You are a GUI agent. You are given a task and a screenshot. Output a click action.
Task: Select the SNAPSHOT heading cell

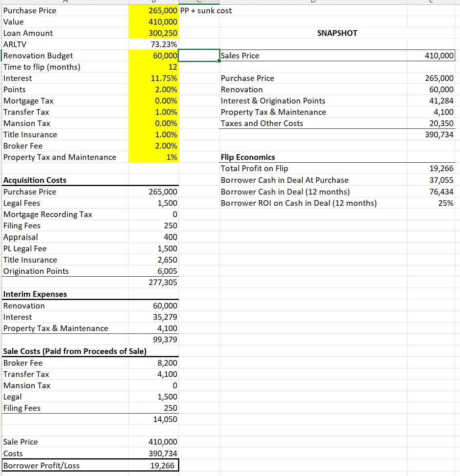coord(337,33)
